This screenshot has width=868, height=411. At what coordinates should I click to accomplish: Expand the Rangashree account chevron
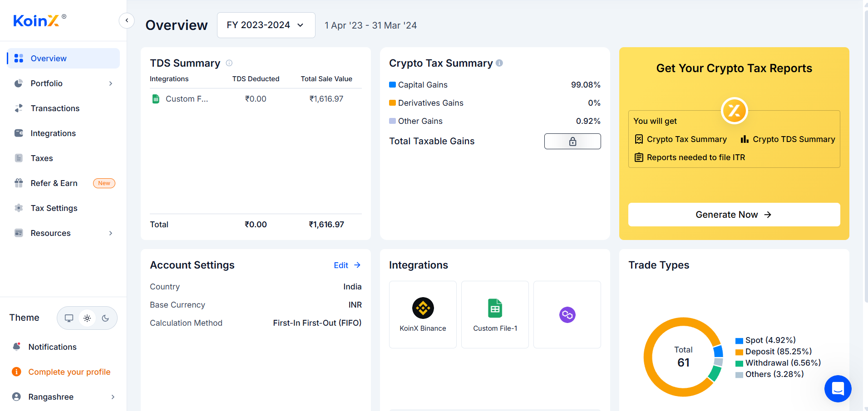[x=113, y=397]
